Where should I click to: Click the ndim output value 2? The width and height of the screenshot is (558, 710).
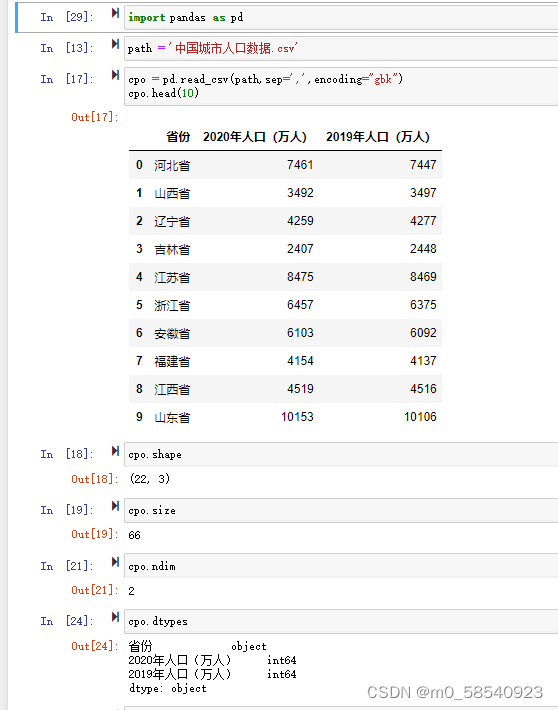click(131, 591)
